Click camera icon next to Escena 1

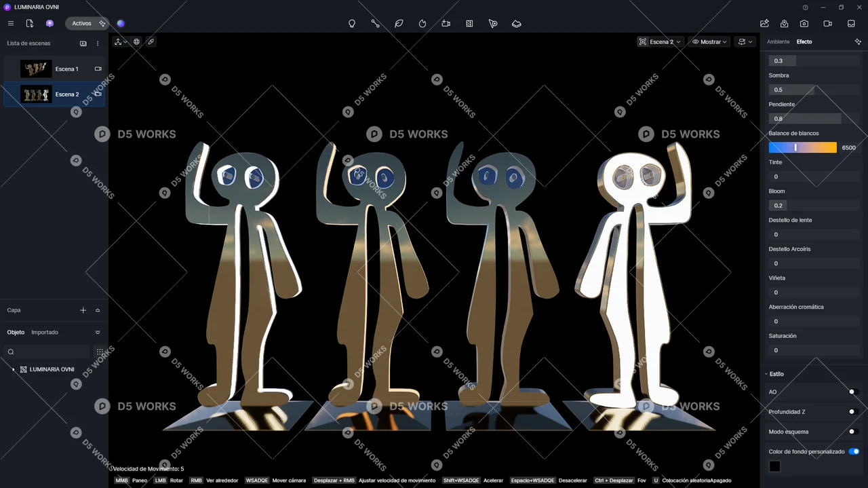pos(98,69)
